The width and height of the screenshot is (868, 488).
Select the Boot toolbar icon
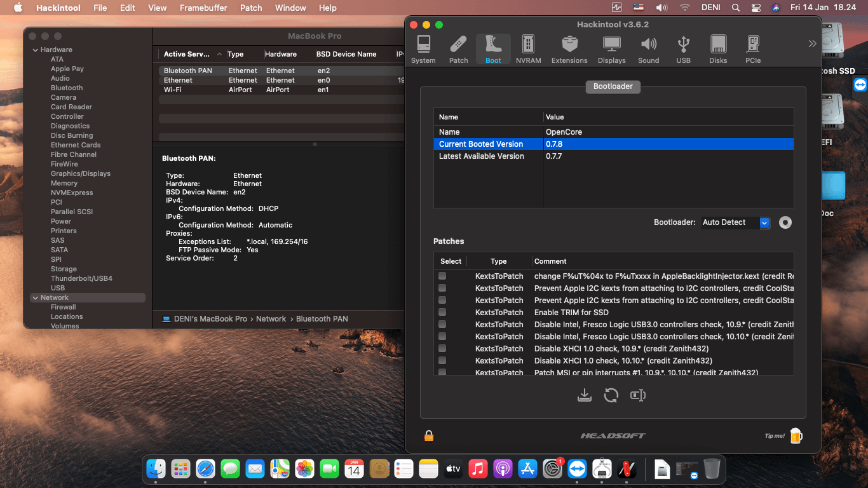(493, 50)
